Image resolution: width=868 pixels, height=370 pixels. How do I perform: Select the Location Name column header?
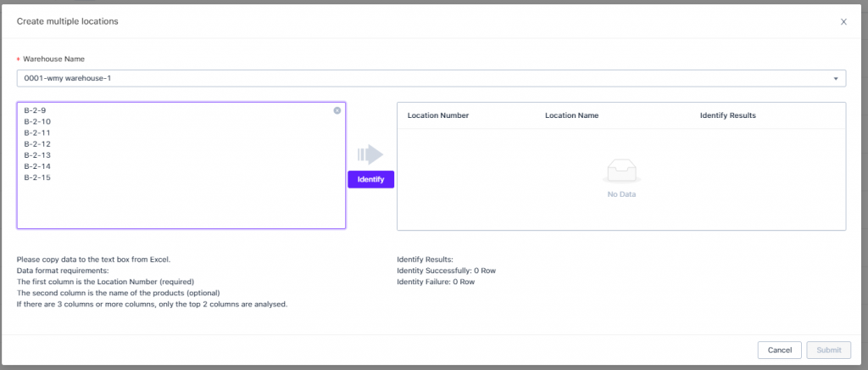click(571, 115)
